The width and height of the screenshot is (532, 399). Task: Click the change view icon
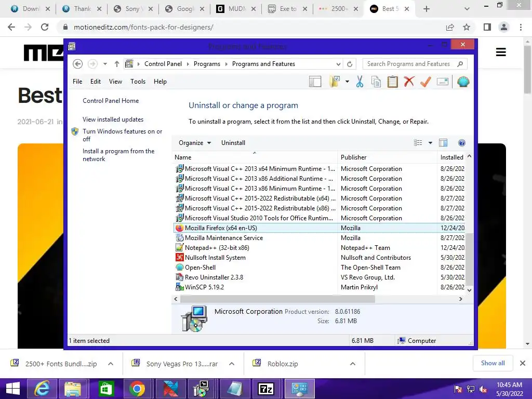[x=418, y=143]
